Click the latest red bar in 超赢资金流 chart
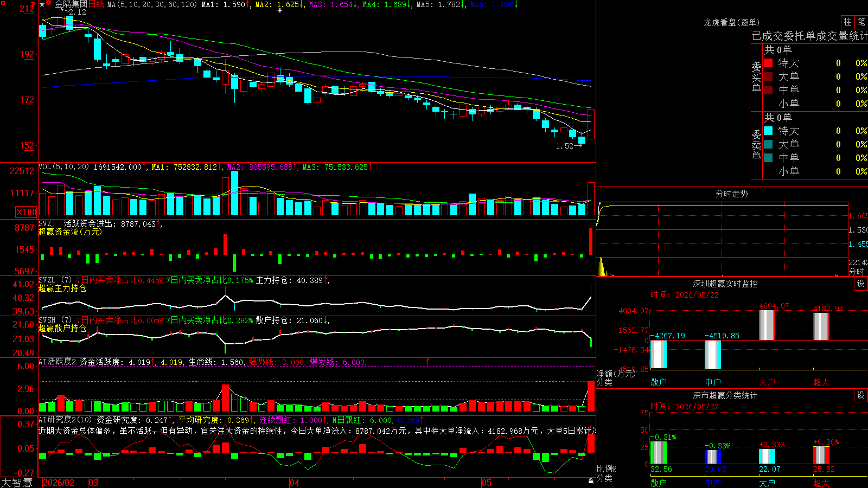 [x=591, y=241]
